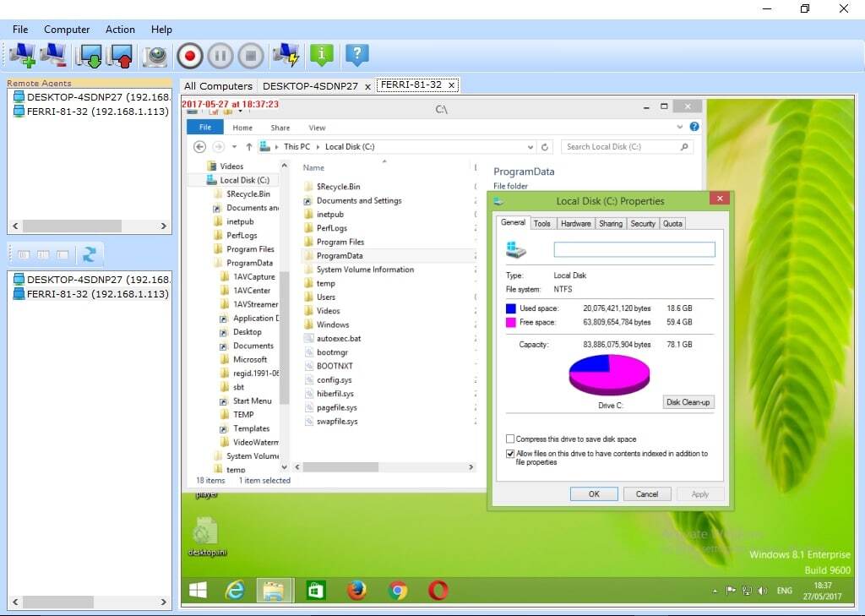Open Chrome from the remote taskbar
Viewport: 865px width, 616px height.
tap(397, 591)
